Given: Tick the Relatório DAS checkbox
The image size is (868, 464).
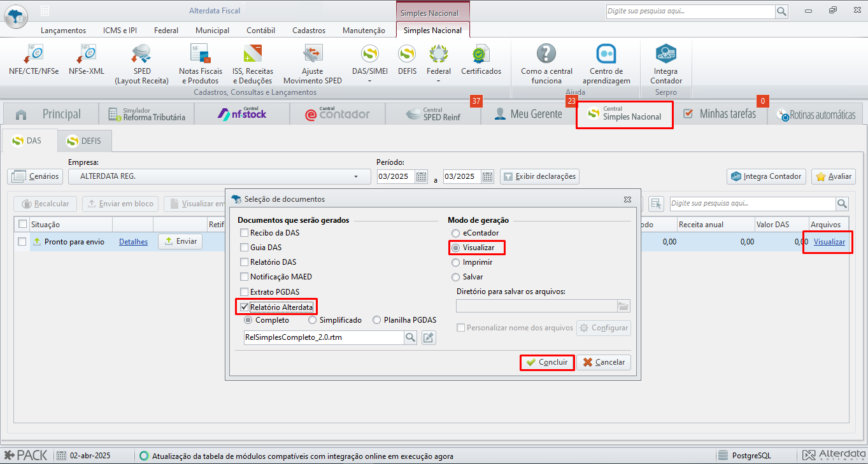Looking at the screenshot, I should [x=245, y=262].
